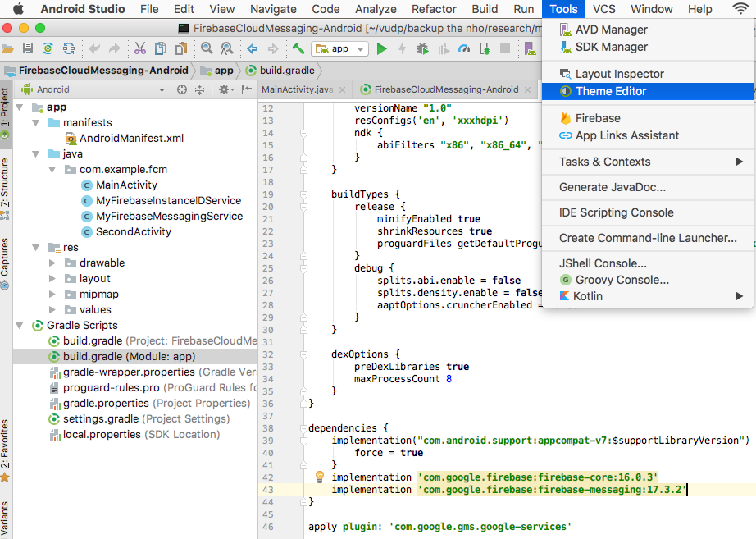Switch to the MainActivity.java tab

pos(297,89)
